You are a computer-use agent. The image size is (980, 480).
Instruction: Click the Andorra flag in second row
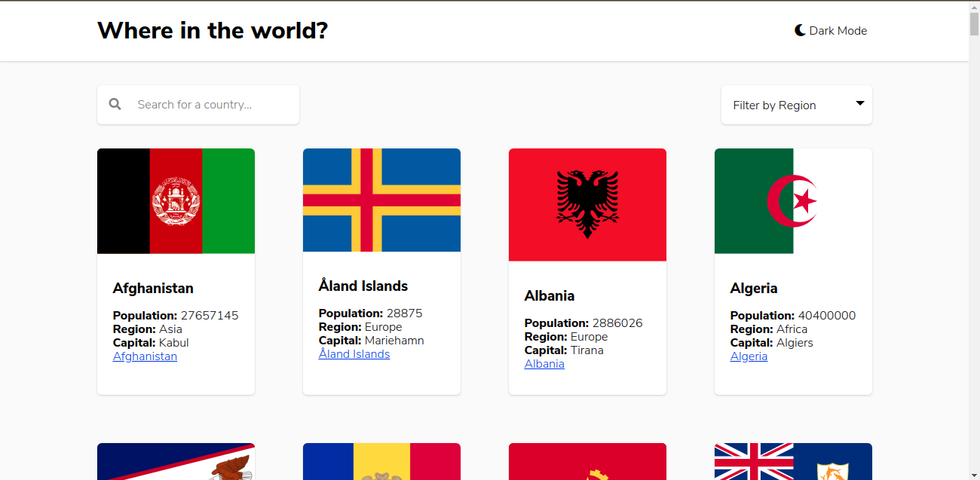tap(381, 461)
